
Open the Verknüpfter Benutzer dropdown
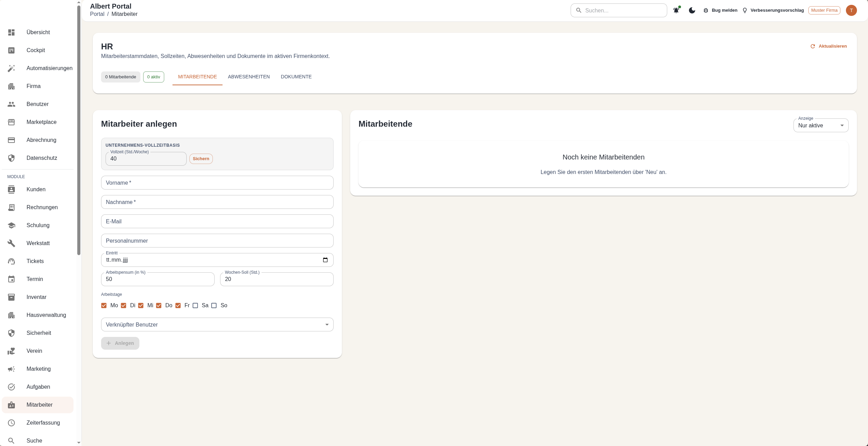coord(217,324)
